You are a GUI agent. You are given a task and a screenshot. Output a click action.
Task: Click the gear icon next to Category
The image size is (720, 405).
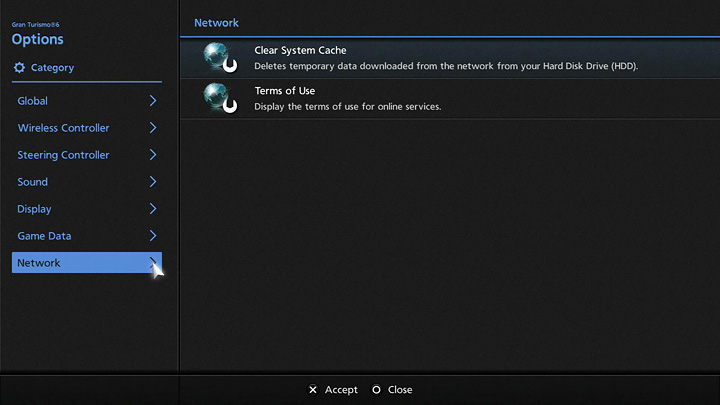tap(19, 68)
